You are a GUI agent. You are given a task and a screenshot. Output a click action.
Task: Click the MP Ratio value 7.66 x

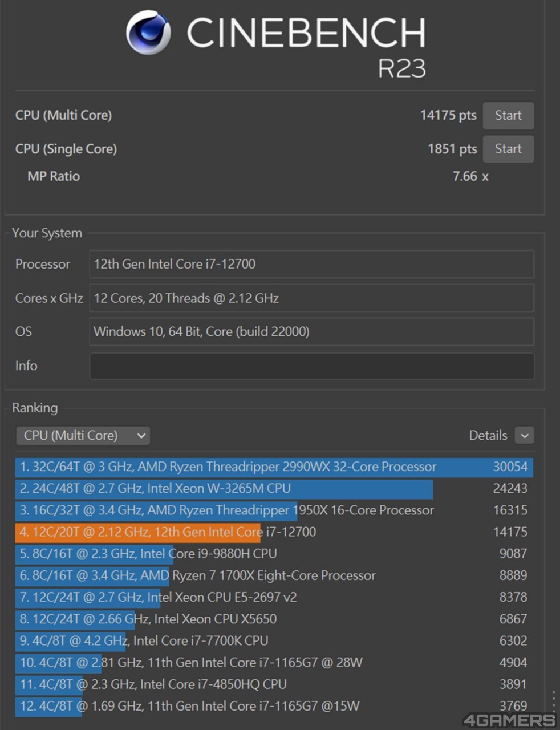[470, 176]
